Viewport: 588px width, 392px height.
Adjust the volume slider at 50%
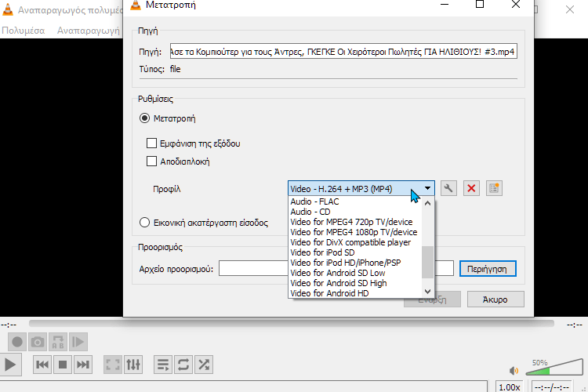click(x=554, y=368)
